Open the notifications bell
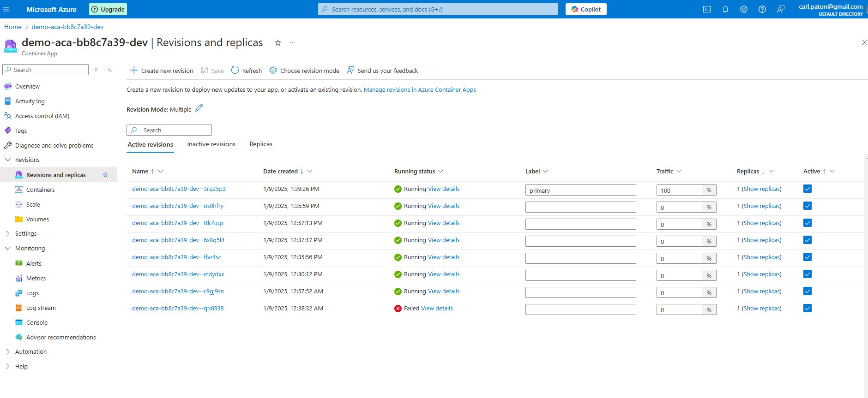Viewport: 868px width, 398px height. (x=725, y=9)
